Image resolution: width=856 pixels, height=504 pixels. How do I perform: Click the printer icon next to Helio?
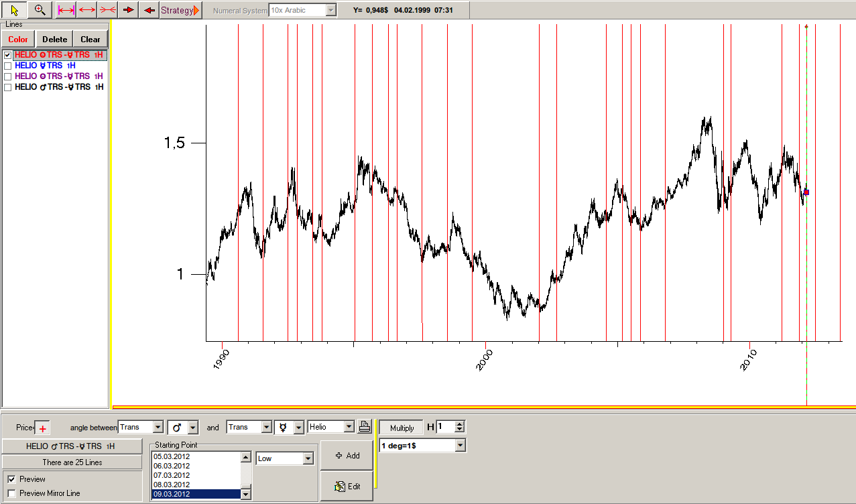tap(364, 427)
